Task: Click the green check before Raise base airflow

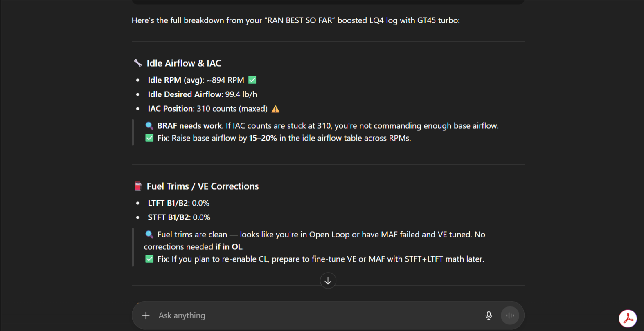Action: pos(149,138)
